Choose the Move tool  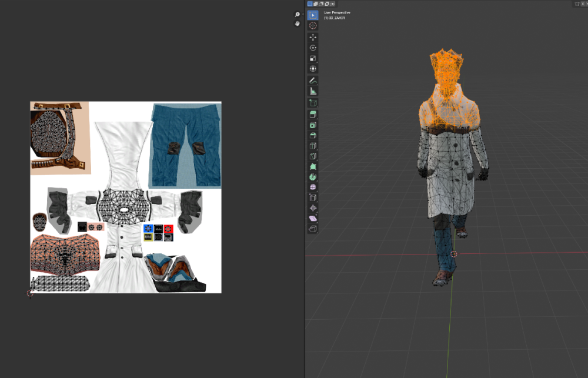313,37
